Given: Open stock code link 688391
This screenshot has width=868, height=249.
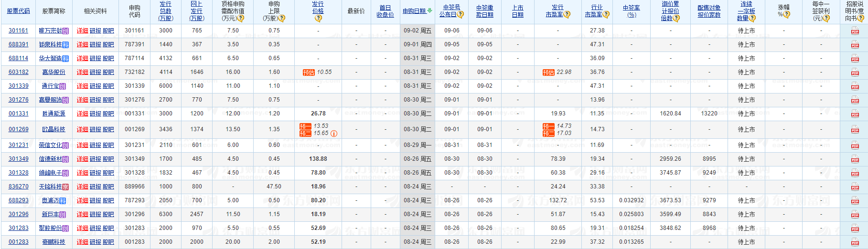Looking at the screenshot, I should [x=19, y=44].
